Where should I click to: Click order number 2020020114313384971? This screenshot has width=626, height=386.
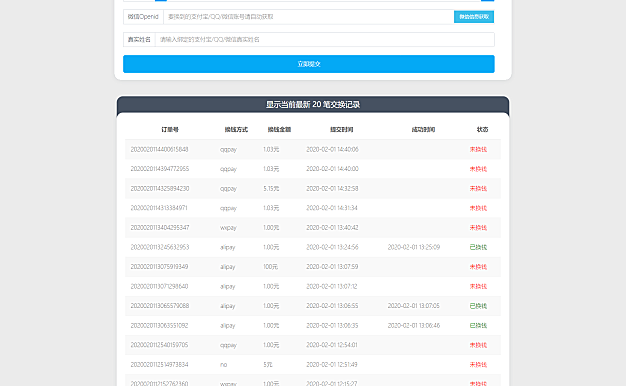pyautogui.click(x=159, y=208)
